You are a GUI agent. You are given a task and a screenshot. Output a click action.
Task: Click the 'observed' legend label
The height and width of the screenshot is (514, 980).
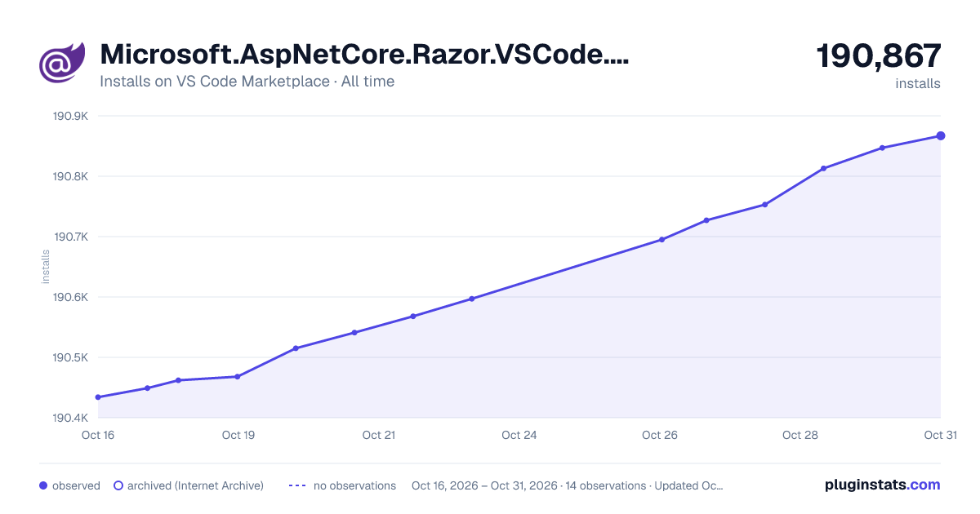pos(76,485)
